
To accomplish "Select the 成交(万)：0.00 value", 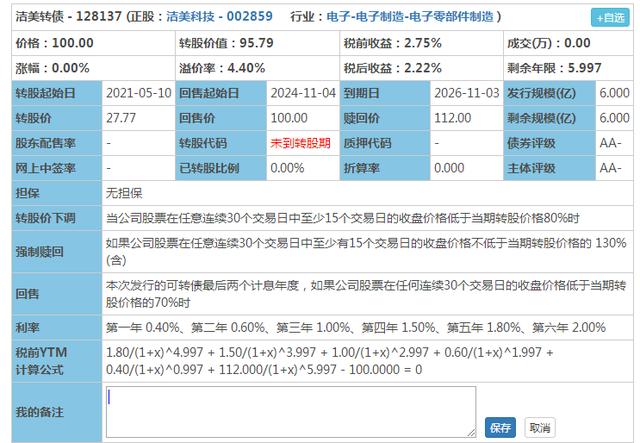I will (x=549, y=43).
